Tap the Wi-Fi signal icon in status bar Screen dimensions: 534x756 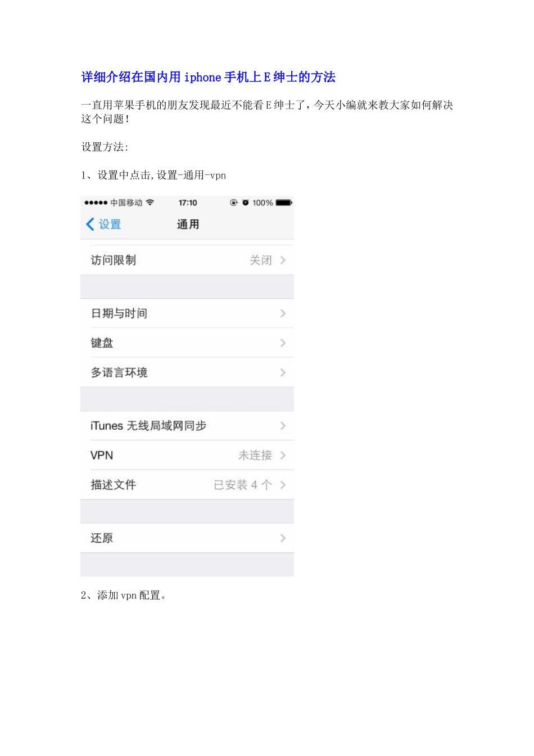[150, 202]
